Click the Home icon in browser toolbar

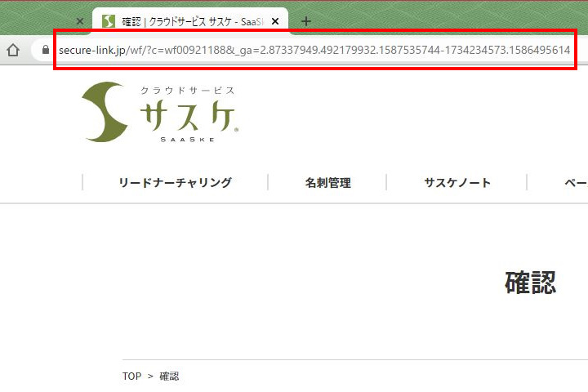pos(13,50)
